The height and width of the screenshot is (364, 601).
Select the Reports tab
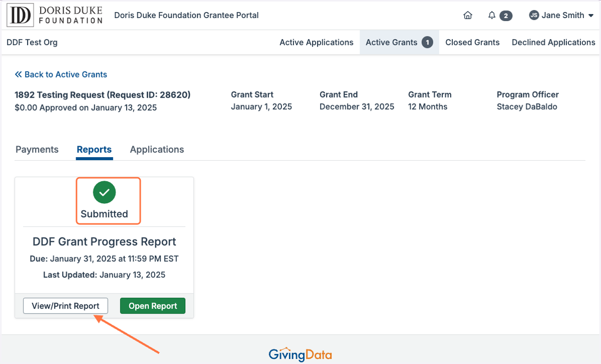coord(94,150)
